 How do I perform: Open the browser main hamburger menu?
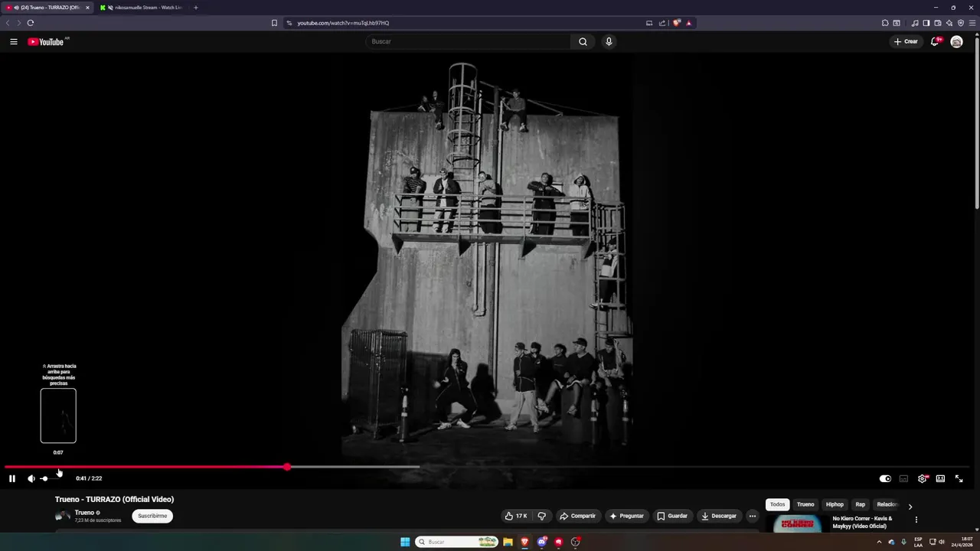pos(972,23)
